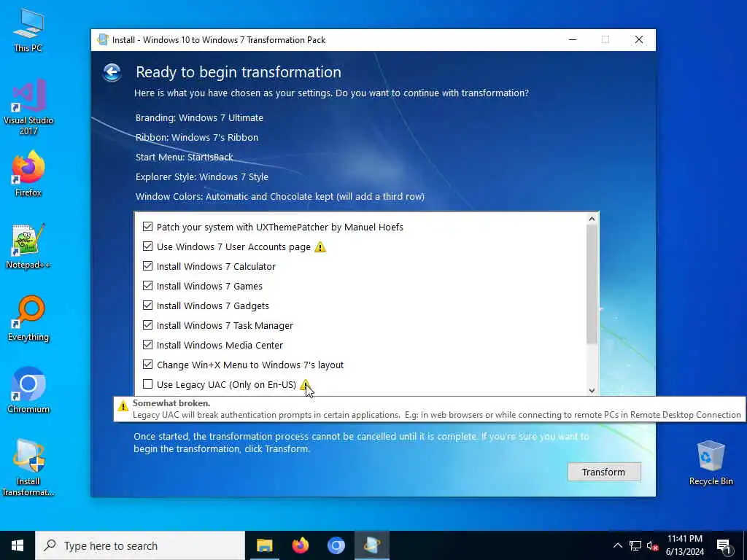Uncheck Install Windows 7 Gadgets
The image size is (747, 560).
[147, 306]
